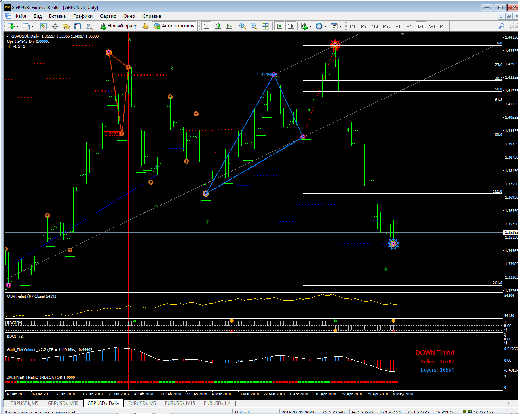Viewport: 524px width, 420px height.
Task: Tile chart windows with grid icon
Action: pyautogui.click(x=265, y=26)
